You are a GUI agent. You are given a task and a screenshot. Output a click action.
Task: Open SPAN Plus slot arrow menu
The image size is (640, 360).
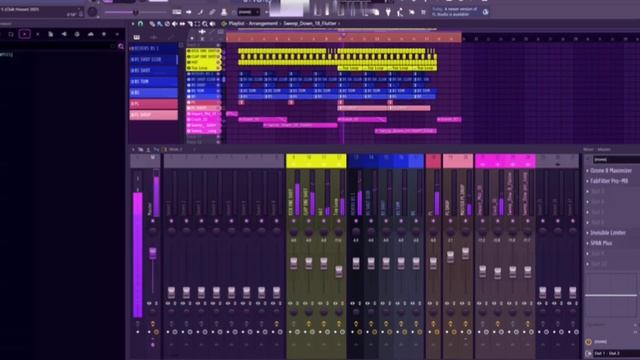pyautogui.click(x=588, y=243)
